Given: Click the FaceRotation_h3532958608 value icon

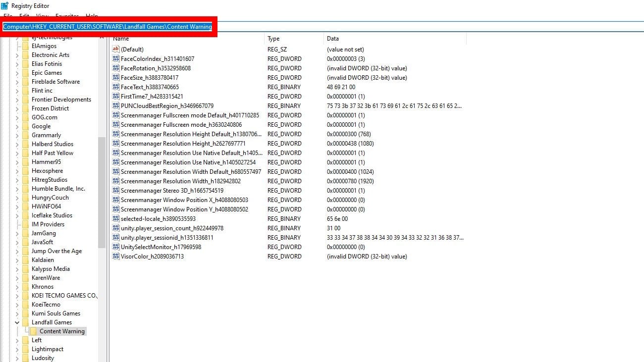Looking at the screenshot, I should point(116,68).
